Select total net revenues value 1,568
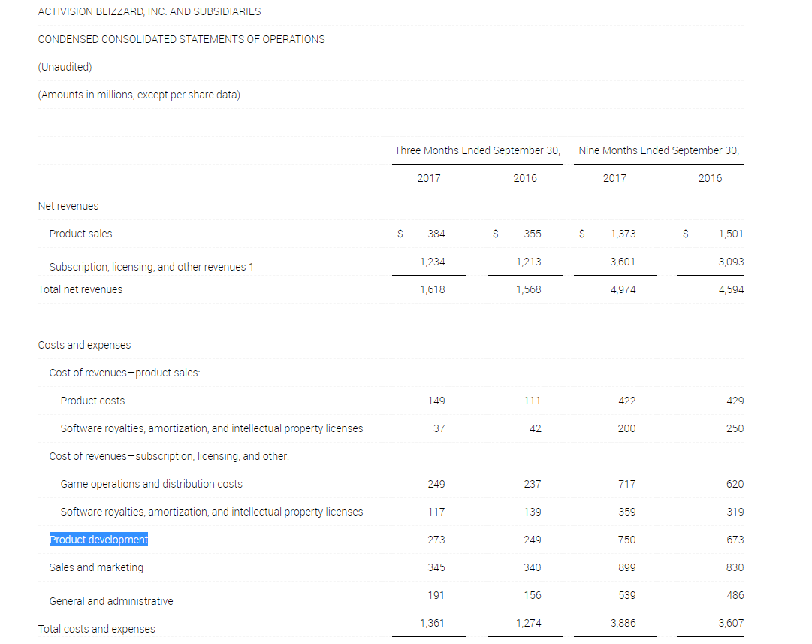The image size is (812, 644). (528, 289)
